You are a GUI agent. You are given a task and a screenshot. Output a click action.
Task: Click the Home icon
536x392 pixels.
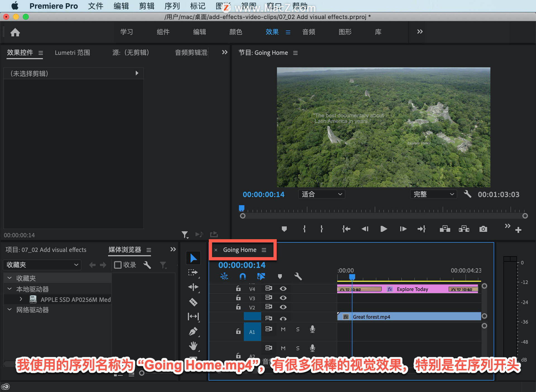click(15, 32)
